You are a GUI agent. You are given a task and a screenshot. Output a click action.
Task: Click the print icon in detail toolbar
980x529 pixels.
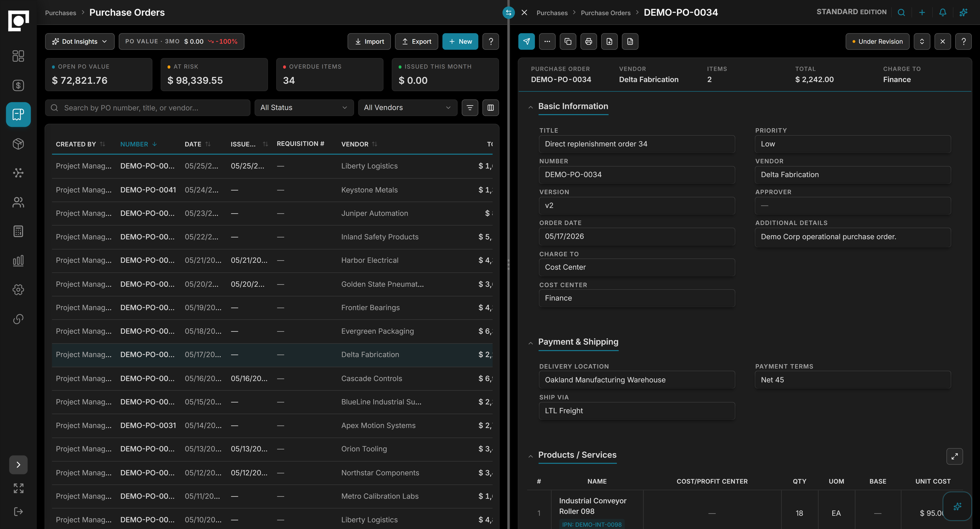588,41
